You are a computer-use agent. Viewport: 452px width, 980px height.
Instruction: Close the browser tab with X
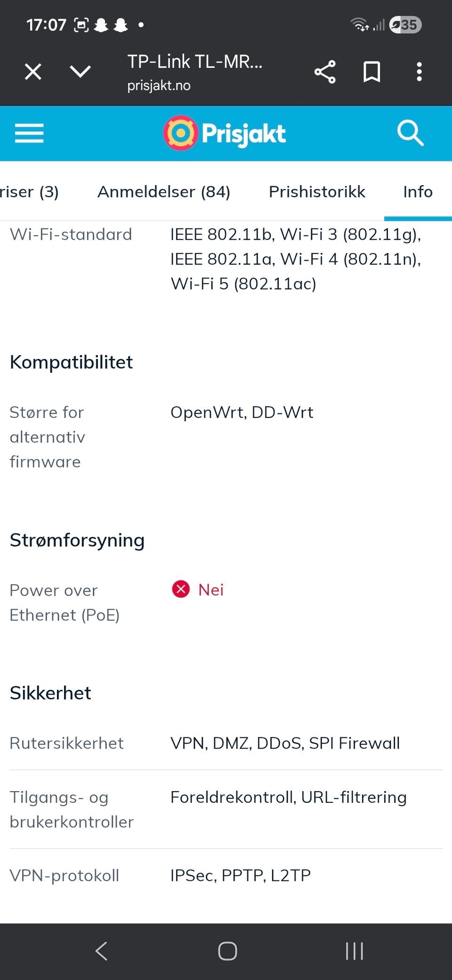(x=33, y=72)
